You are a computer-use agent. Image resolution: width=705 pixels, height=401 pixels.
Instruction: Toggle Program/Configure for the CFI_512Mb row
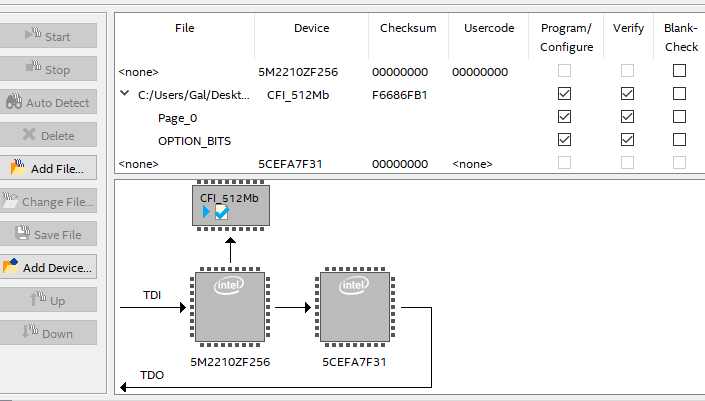pyautogui.click(x=564, y=94)
